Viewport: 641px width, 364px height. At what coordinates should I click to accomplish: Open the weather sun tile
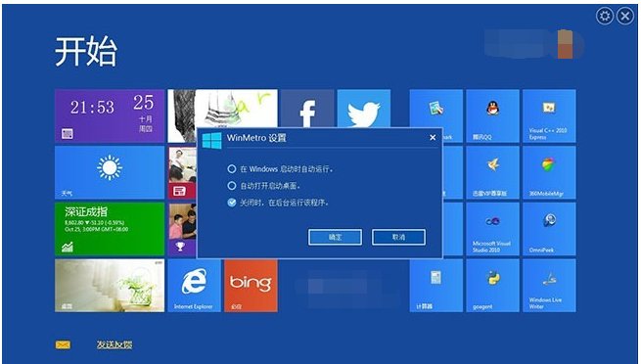[x=110, y=172]
